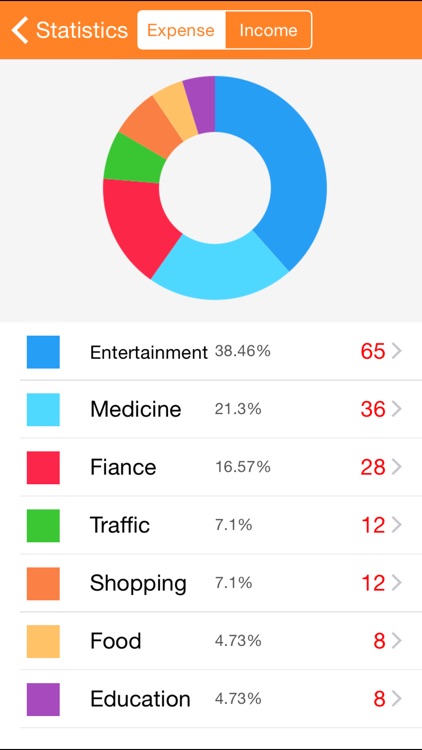
Task: Open Medicine details using the chevron arrow
Action: 397,409
